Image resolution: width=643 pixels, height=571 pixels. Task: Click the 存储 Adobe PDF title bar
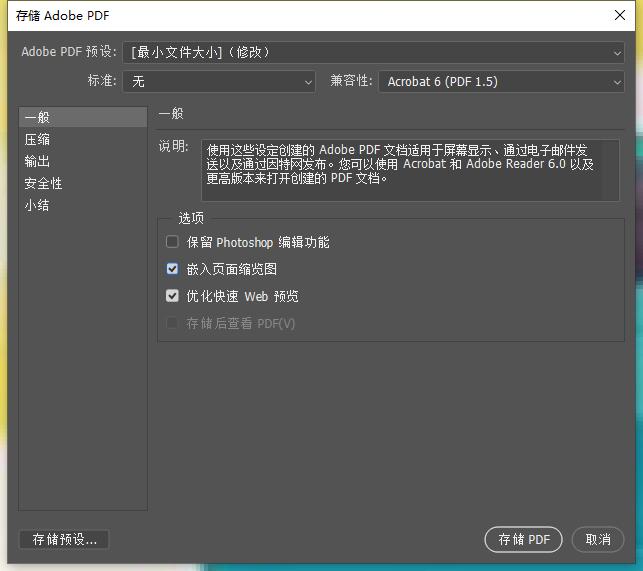pos(300,15)
